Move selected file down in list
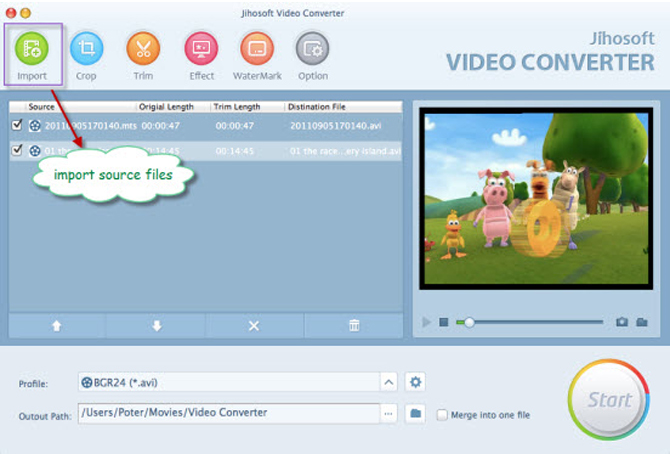This screenshot has height=454, width=670. 155,326
